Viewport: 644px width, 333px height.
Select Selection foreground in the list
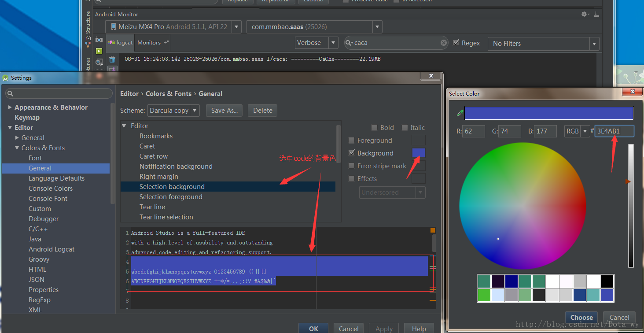coord(171,197)
